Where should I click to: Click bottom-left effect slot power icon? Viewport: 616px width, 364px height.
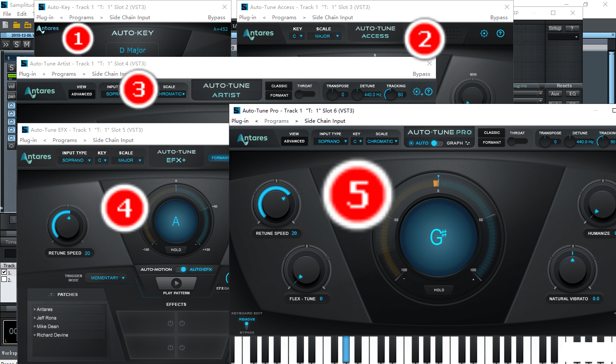tap(170, 347)
